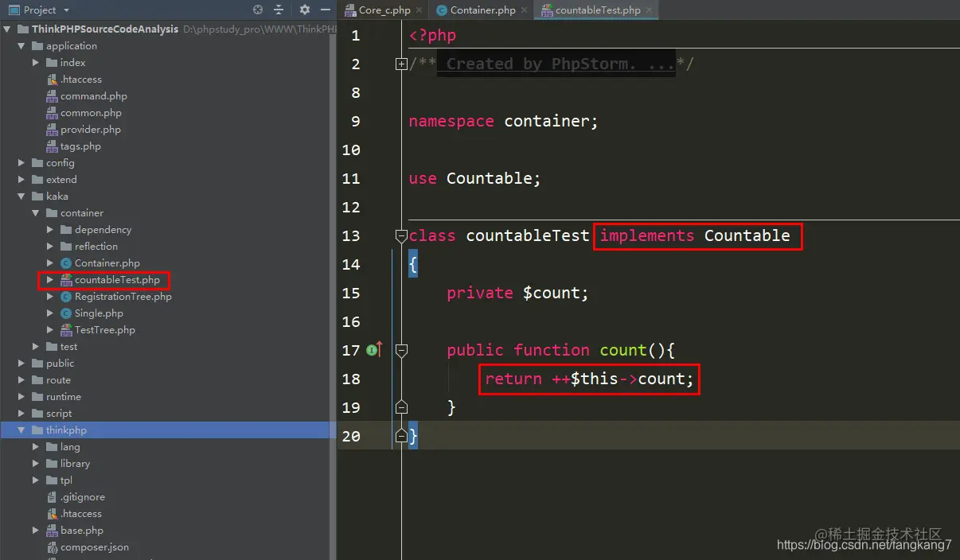This screenshot has width=960, height=560.
Task: Click the word 'Countable' after implements
Action: coord(747,235)
